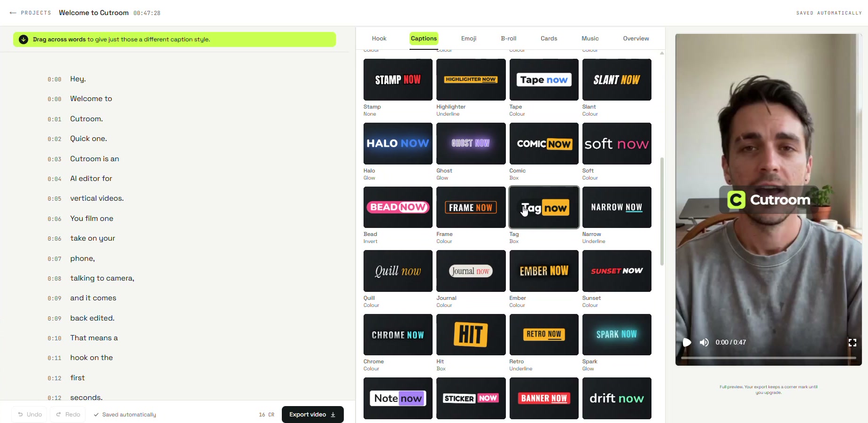This screenshot has width=868, height=423.
Task: Select the Slant caption style
Action: tap(617, 79)
